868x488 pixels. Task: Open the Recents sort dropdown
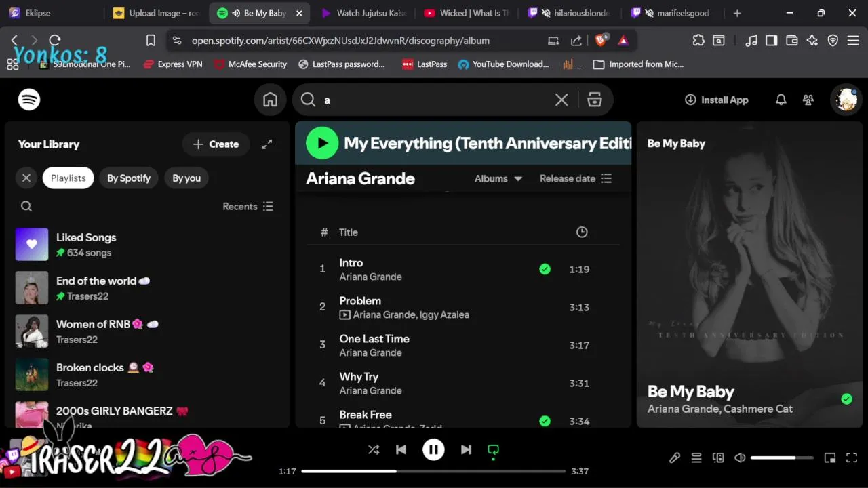248,206
